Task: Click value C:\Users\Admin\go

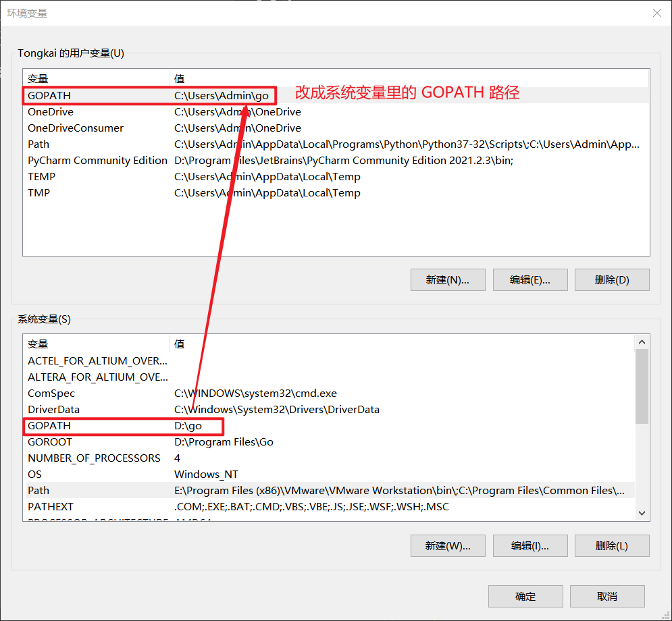Action: (x=222, y=95)
